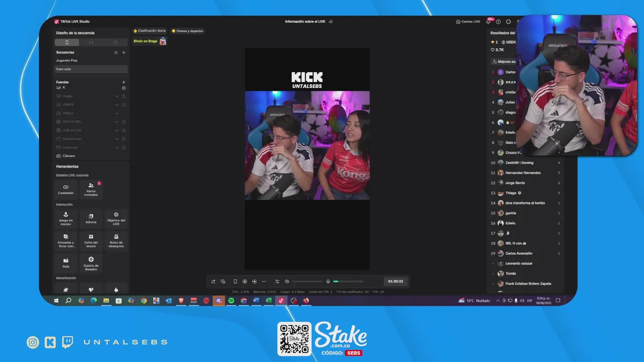Image resolution: width=644 pixels, height=362 pixels.
Task: Adjust the speaker volume slider
Action: click(x=307, y=282)
